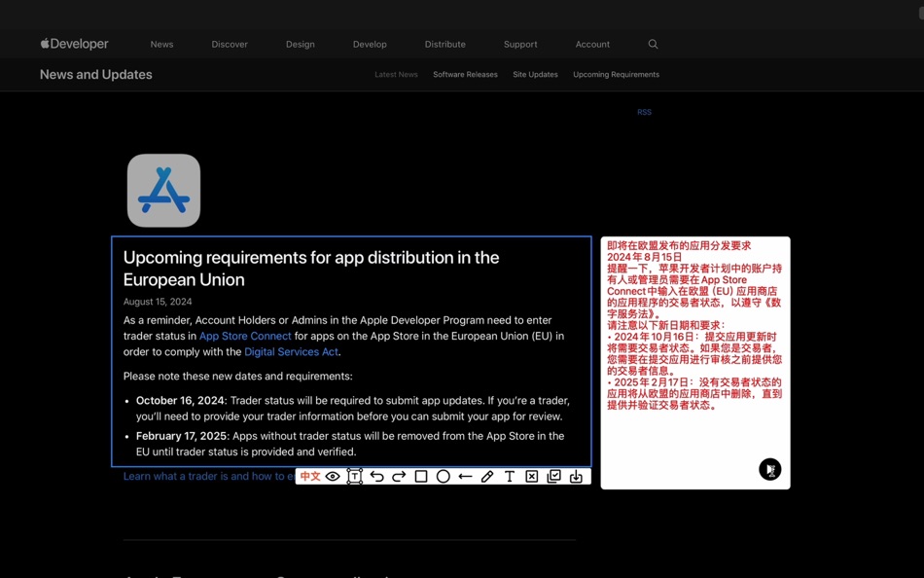
Task: Select the text recognition (boxed T) tool
Action: (355, 477)
